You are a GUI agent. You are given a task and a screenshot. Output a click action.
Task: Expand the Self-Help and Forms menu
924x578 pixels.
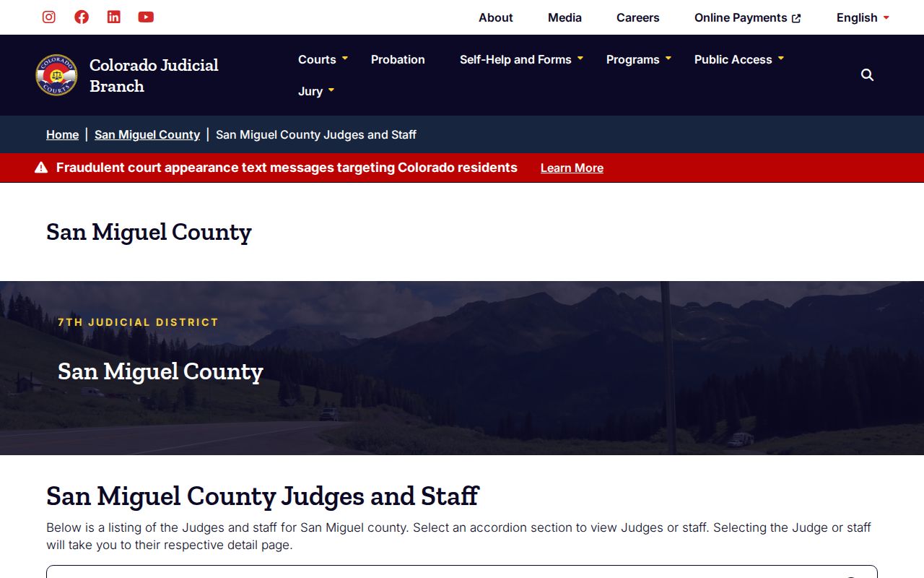521,59
